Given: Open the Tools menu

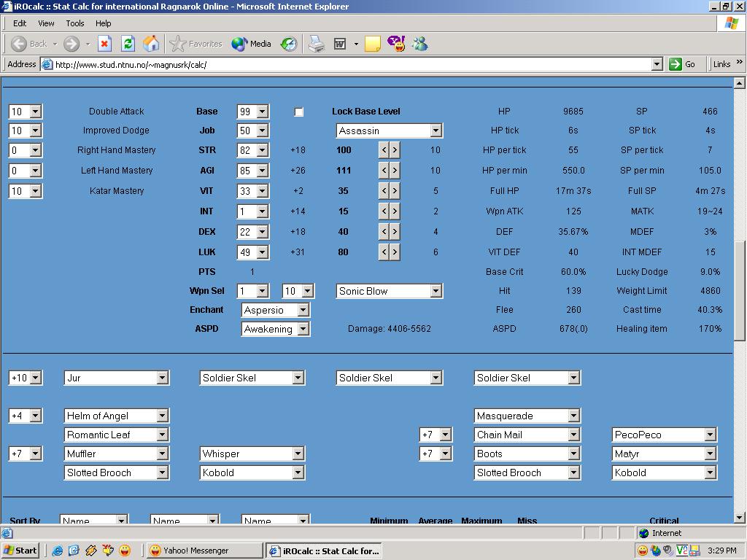Looking at the screenshot, I should pos(74,23).
